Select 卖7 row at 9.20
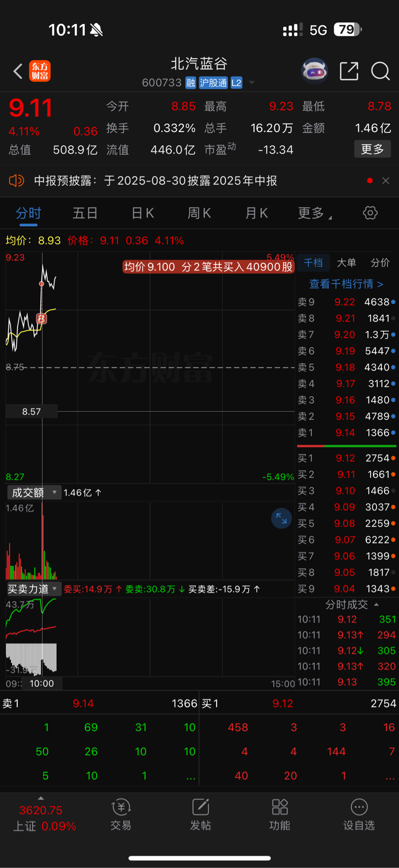This screenshot has height=868, width=399. 347,334
